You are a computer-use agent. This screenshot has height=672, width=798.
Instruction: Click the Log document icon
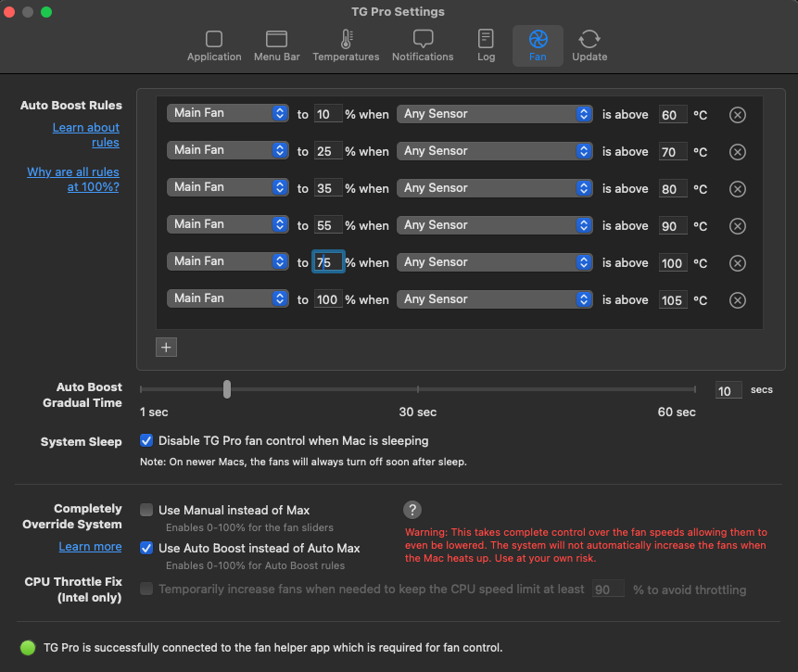(x=486, y=40)
